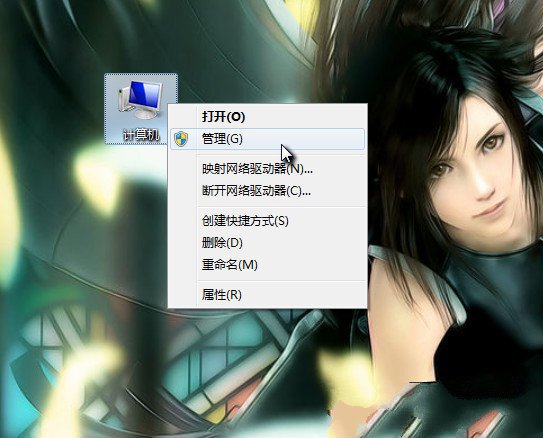543x438 pixels.
Task: Open 属性(R) from the context menu
Action: click(x=267, y=295)
